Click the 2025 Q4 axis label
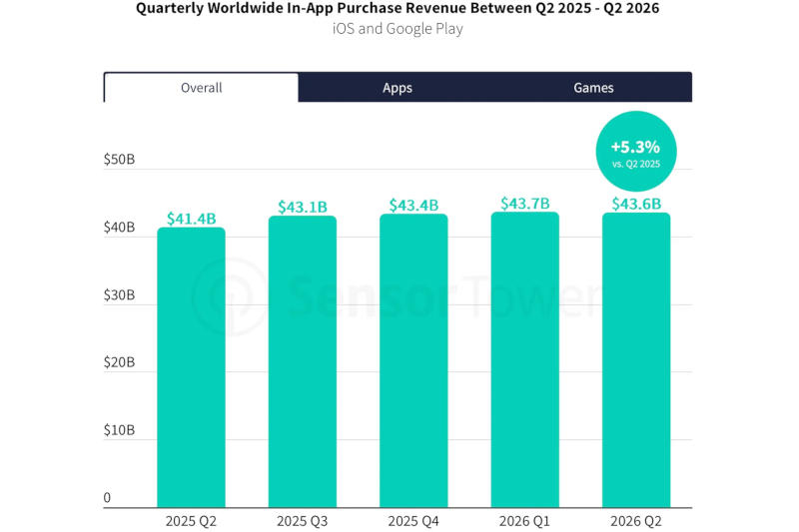This screenshot has width=799, height=532. tap(413, 521)
